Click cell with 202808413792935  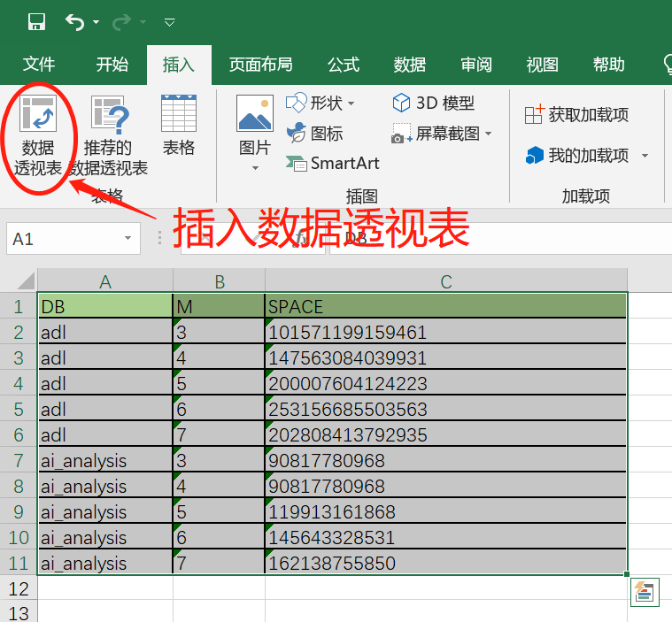tap(446, 434)
